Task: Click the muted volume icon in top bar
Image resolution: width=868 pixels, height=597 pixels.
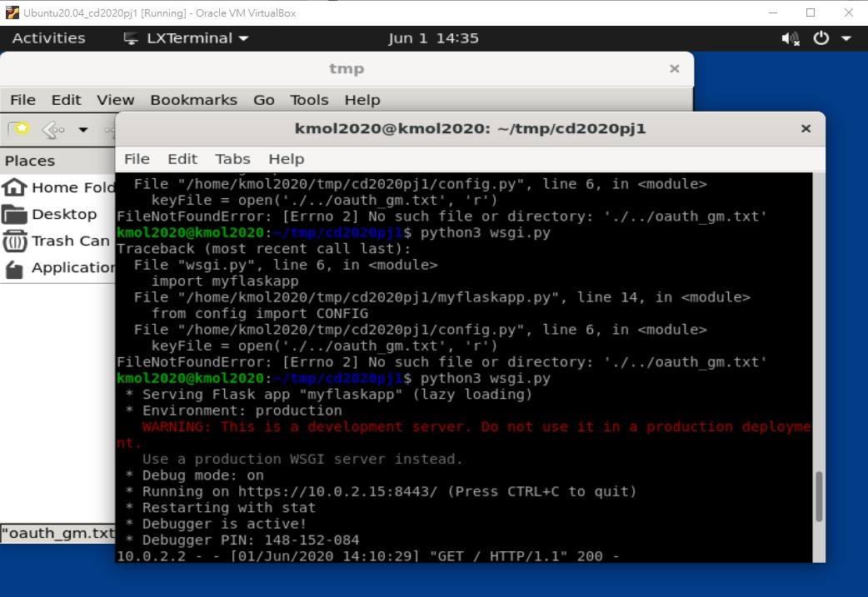Action: (790, 38)
